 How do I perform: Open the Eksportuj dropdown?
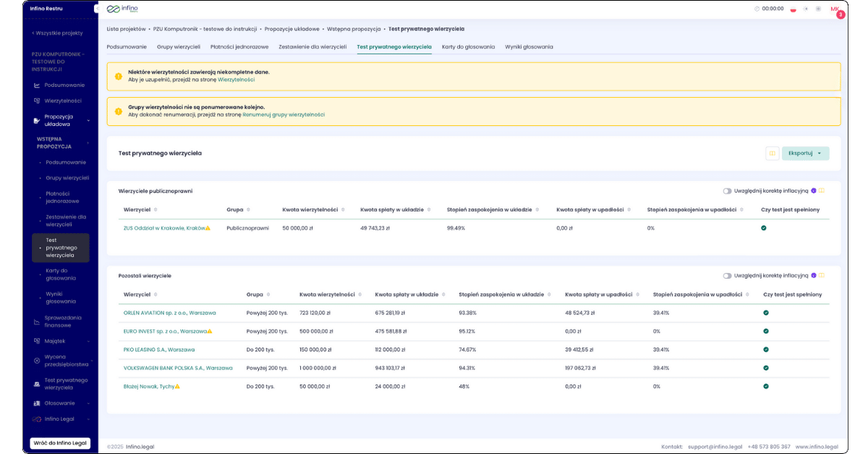pyautogui.click(x=806, y=154)
